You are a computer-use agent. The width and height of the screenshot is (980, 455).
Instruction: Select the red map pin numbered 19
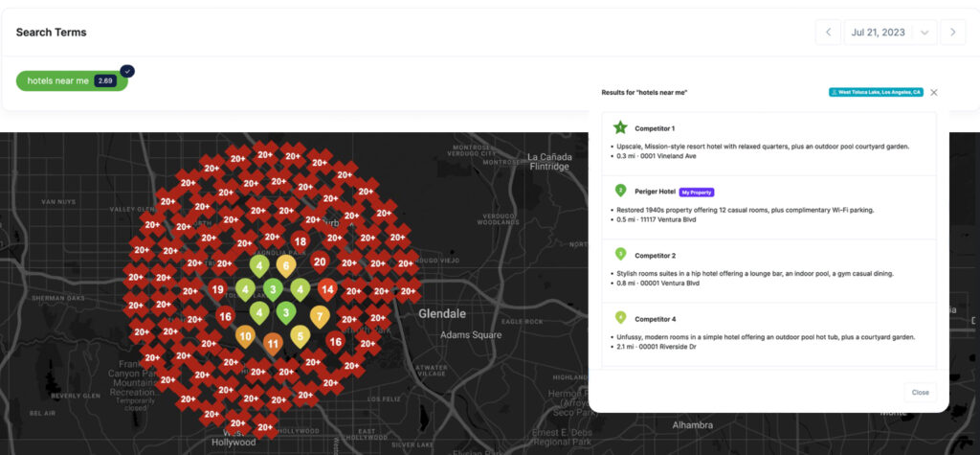click(x=217, y=290)
